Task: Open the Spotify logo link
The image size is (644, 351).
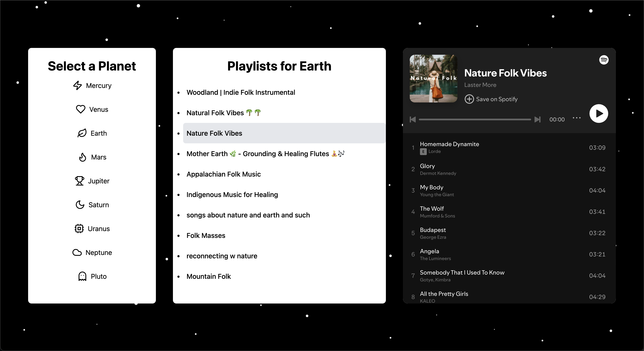Action: (604, 60)
